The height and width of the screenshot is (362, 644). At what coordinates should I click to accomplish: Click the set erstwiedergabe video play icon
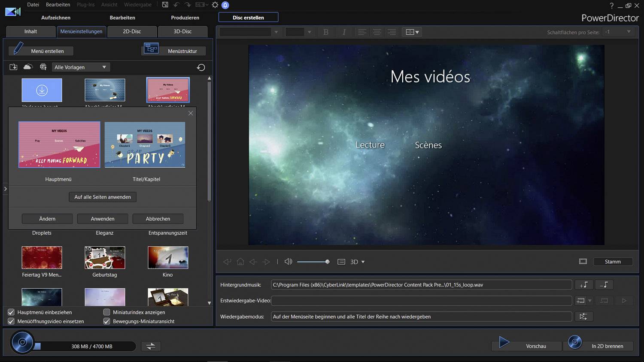(x=625, y=300)
